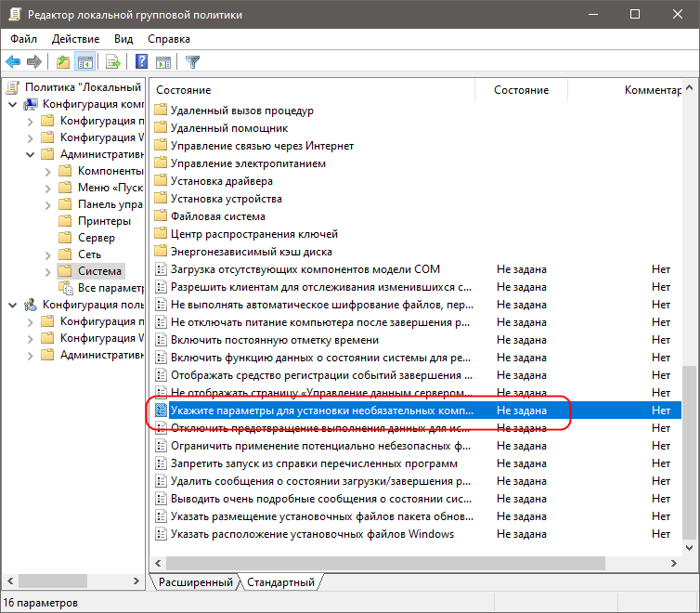Click the list scroll down arrow
This screenshot has height=613, width=700.
pos(689,548)
